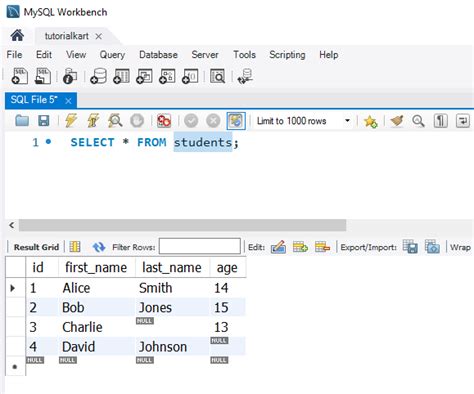Select the id column header
This screenshot has width=474, height=394.
click(x=42, y=267)
